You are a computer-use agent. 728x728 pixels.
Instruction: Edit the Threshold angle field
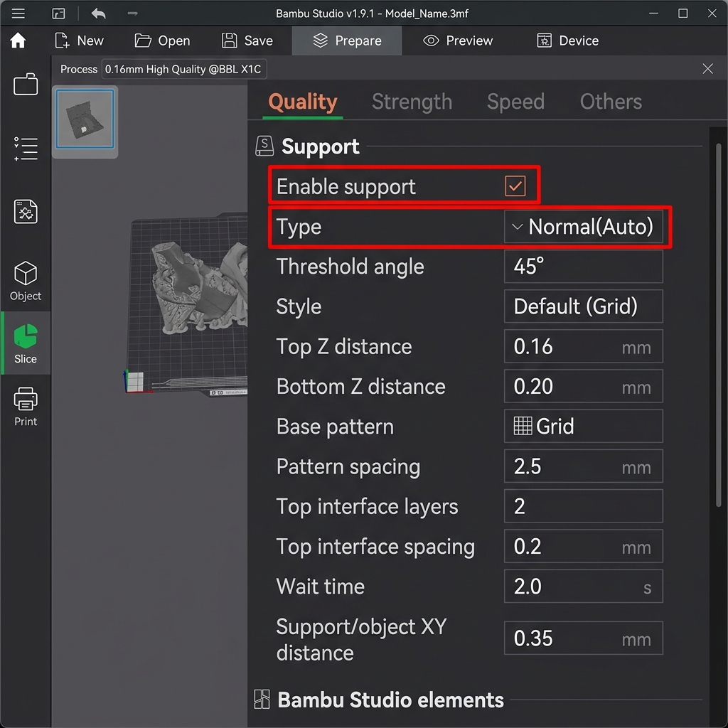pyautogui.click(x=583, y=267)
